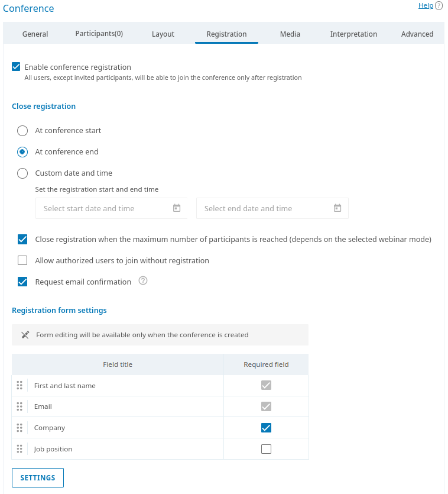Disable Request email confirmation
Screen dimensions: 448x494
click(x=22, y=282)
